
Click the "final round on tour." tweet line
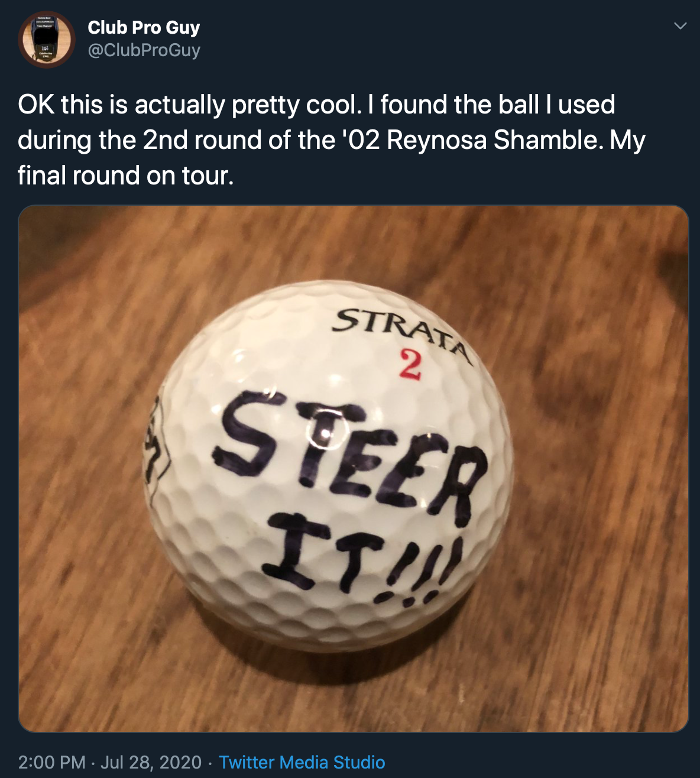click(126, 176)
